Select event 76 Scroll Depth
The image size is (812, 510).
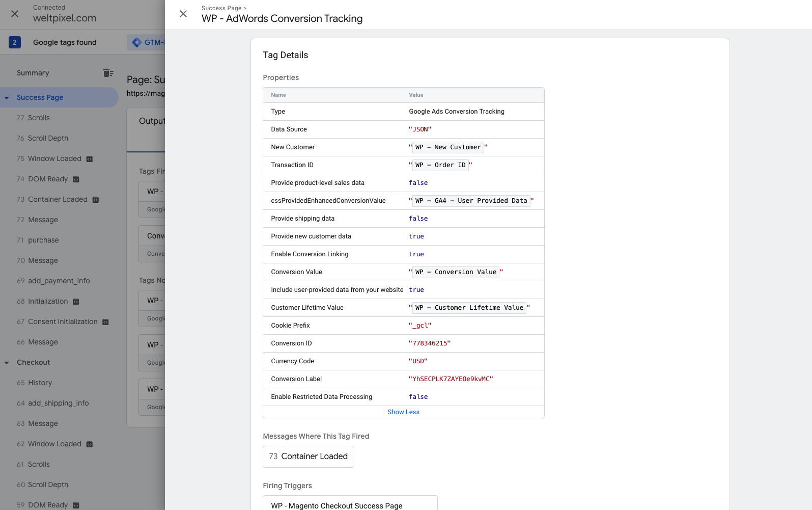(42, 138)
